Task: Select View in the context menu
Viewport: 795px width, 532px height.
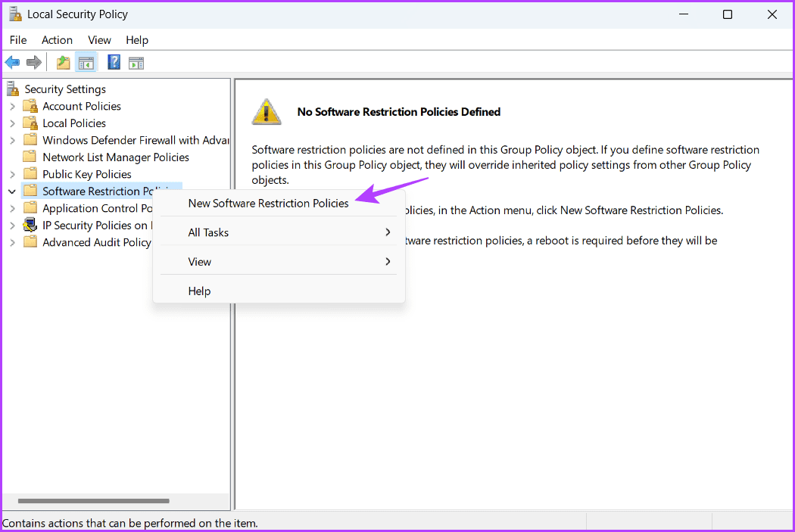Action: coord(279,261)
